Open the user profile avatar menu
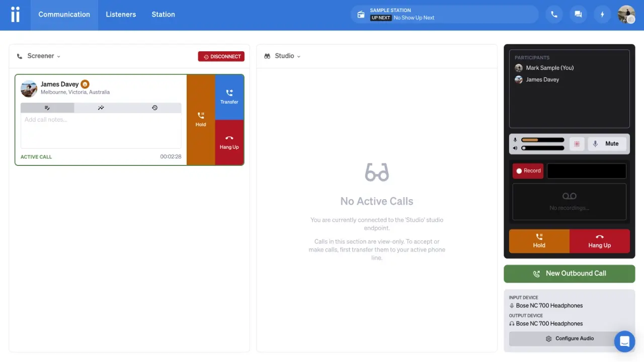The height and width of the screenshot is (362, 644). coord(626,15)
